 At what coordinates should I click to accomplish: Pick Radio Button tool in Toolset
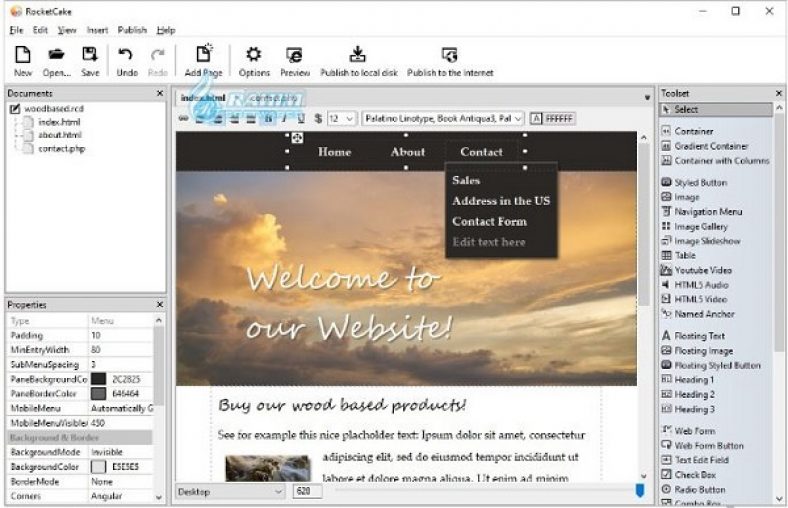tap(694, 489)
